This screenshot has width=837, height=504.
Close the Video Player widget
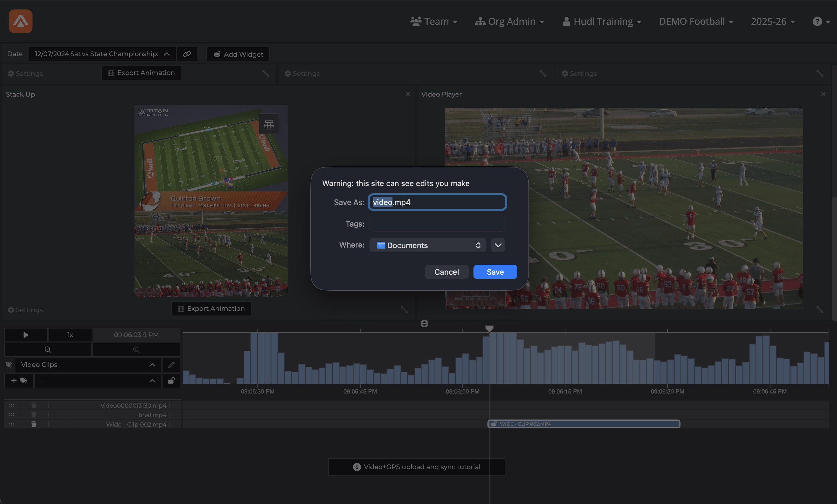click(x=823, y=94)
